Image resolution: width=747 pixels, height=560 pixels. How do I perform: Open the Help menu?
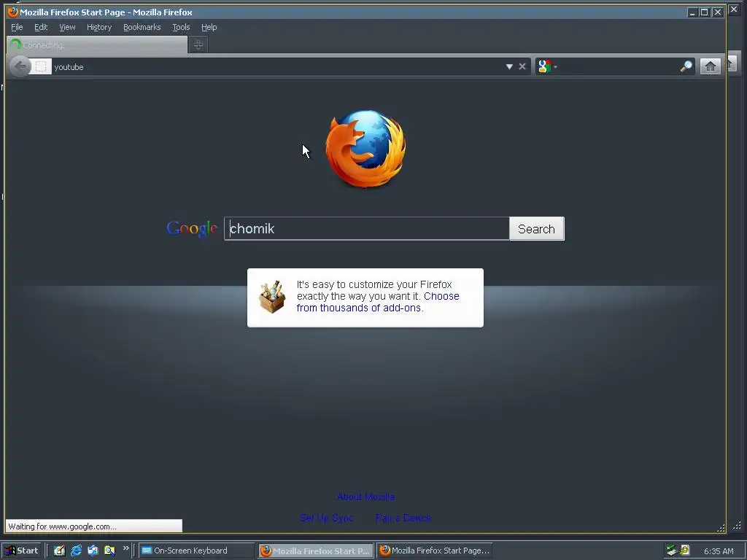pos(209,27)
